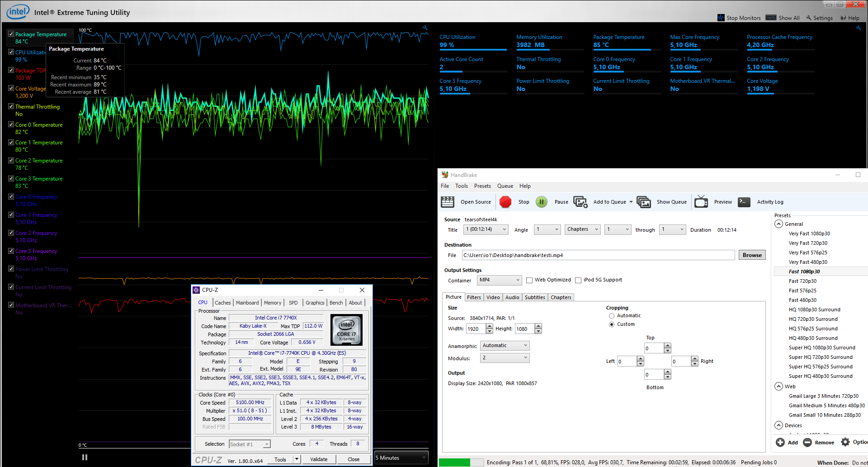The image size is (868, 467).
Task: Click the destination File path field
Action: (x=598, y=255)
